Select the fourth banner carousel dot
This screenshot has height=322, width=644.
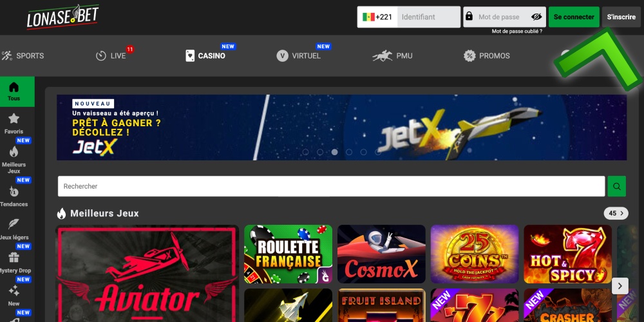[349, 152]
